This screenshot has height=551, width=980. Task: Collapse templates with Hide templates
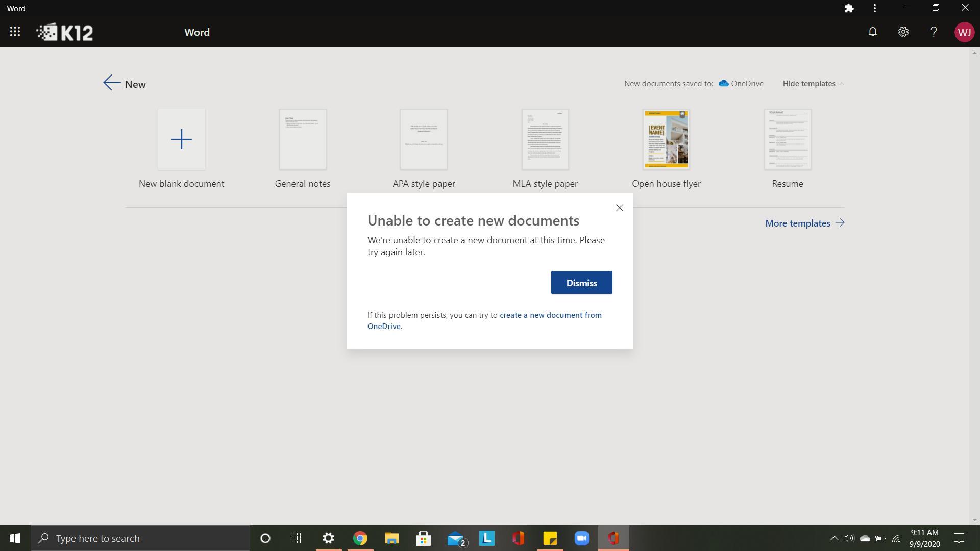[813, 84]
